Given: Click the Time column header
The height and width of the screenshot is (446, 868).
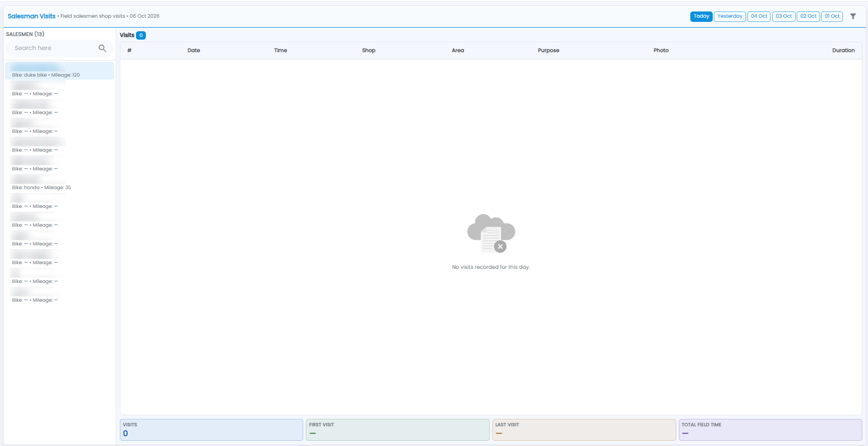Looking at the screenshot, I should coord(280,51).
